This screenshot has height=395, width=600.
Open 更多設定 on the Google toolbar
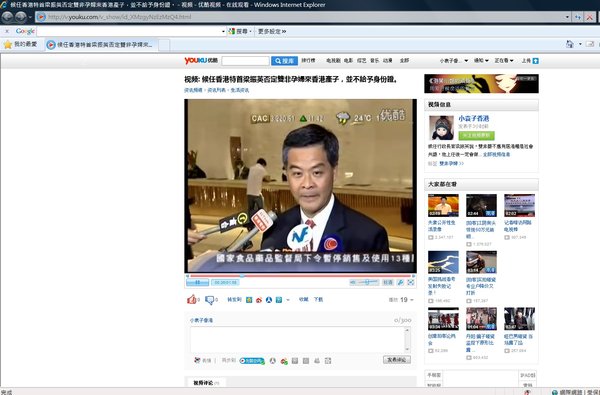coord(272,31)
